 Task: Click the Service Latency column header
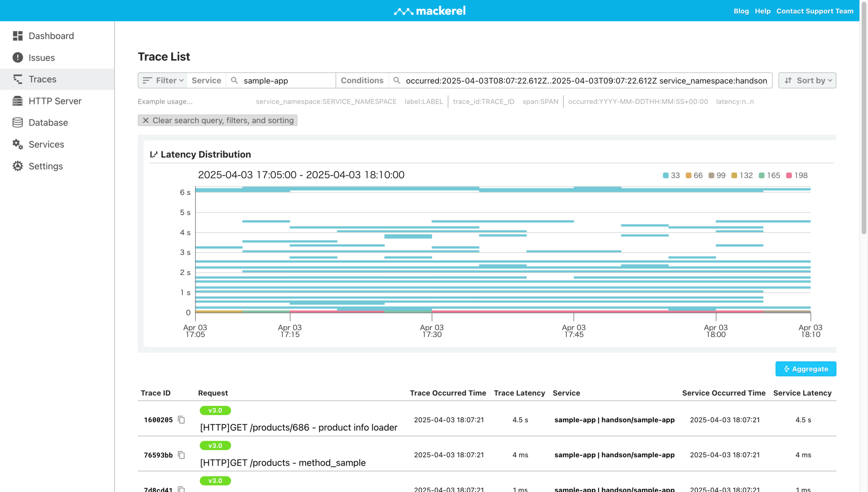point(802,393)
